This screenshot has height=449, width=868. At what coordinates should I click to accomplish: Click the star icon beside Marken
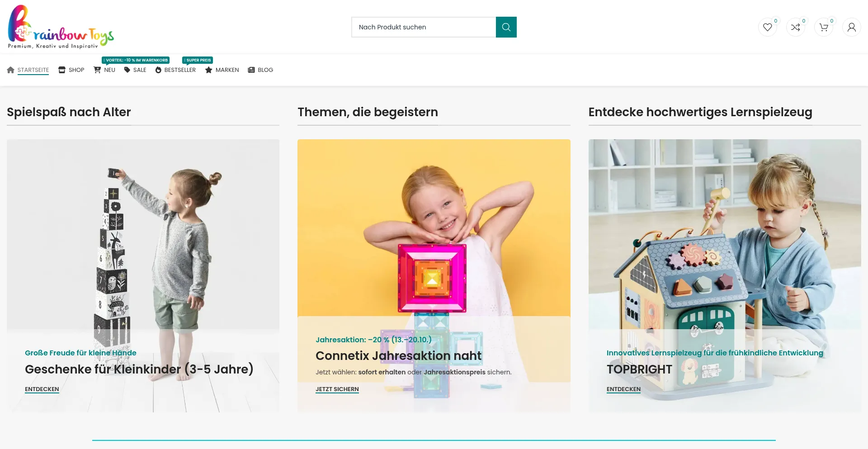pyautogui.click(x=208, y=70)
